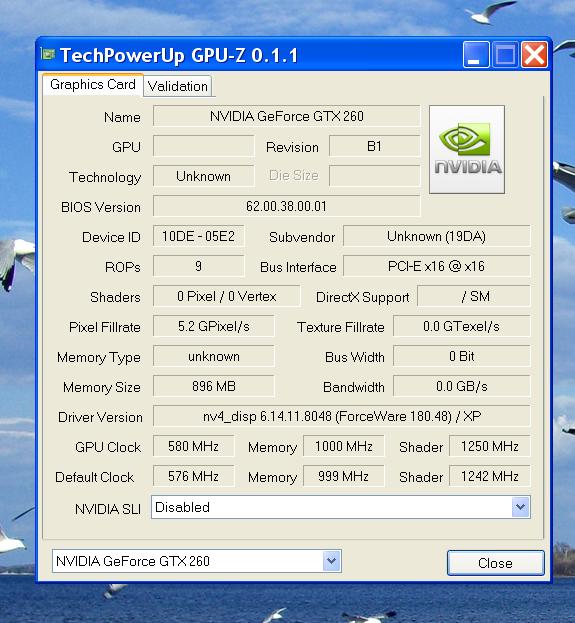The height and width of the screenshot is (623, 575).
Task: Open the graphics card selector dropdown arrow
Action: pyautogui.click(x=331, y=561)
